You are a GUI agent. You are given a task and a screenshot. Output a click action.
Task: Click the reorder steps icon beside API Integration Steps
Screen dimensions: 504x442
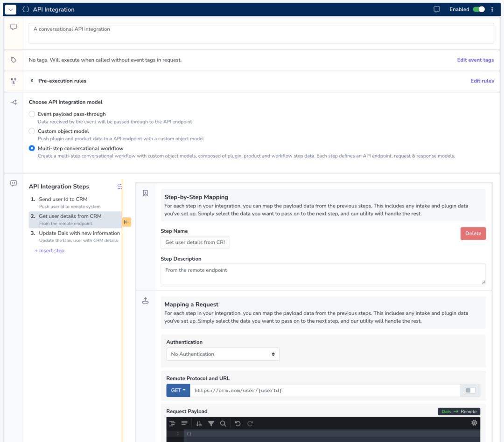[x=119, y=186]
